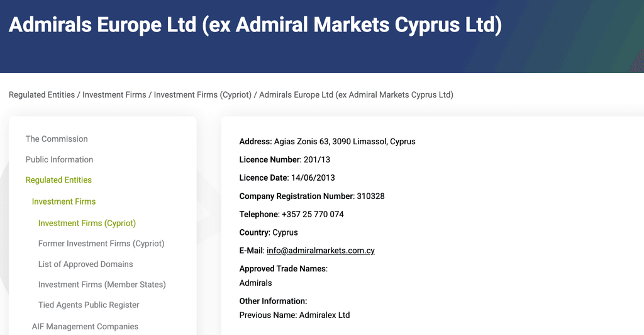Select Regulated Entities in sidebar

click(x=58, y=180)
